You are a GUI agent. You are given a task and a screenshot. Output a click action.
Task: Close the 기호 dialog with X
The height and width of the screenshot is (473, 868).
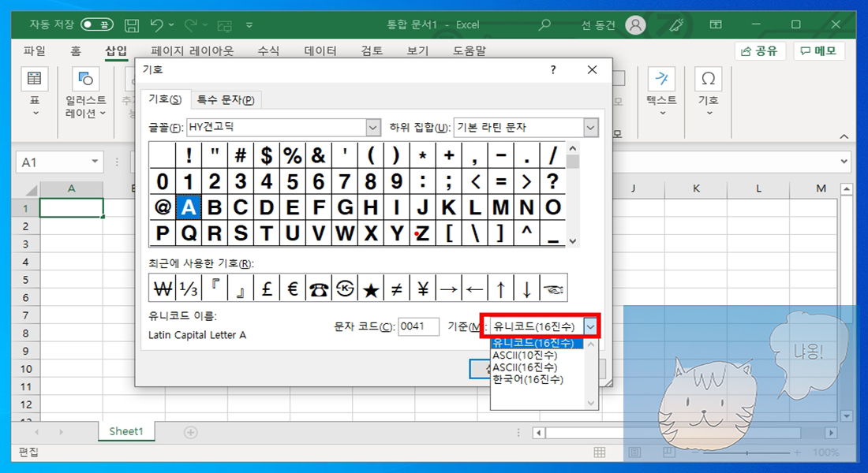click(x=592, y=69)
